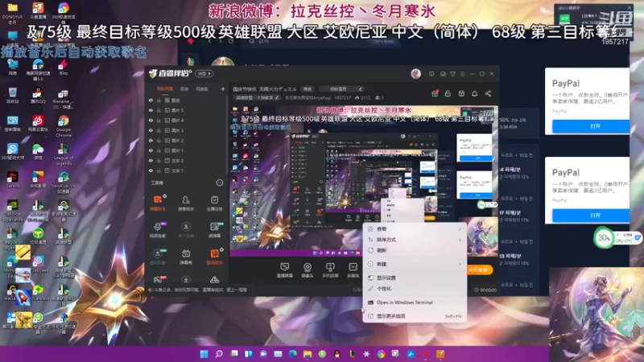Add a 多媒体 media source
The width and height of the screenshot is (644, 362).
(x=353, y=270)
